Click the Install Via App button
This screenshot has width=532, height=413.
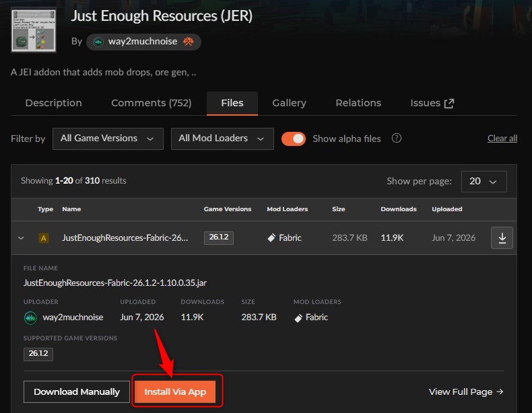point(175,392)
